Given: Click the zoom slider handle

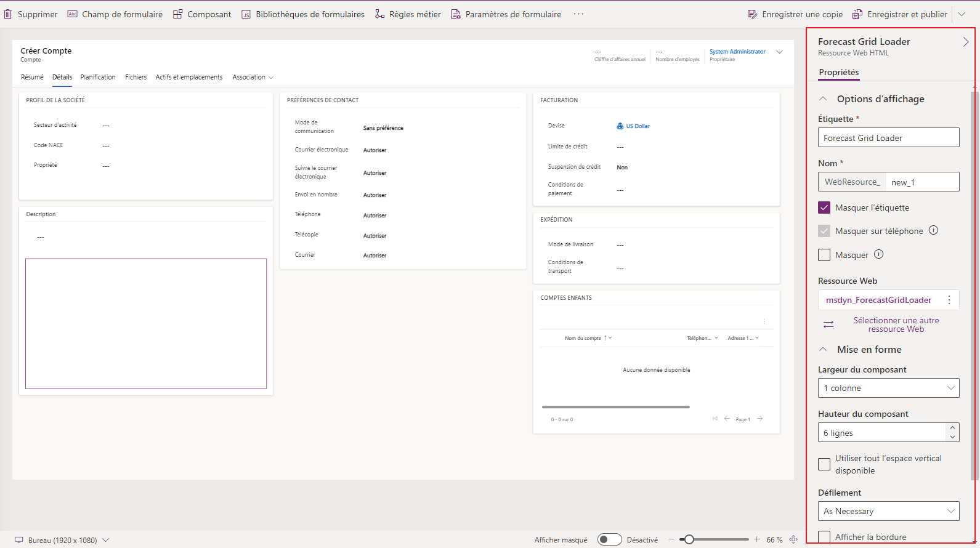Looking at the screenshot, I should pyautogui.click(x=689, y=539).
